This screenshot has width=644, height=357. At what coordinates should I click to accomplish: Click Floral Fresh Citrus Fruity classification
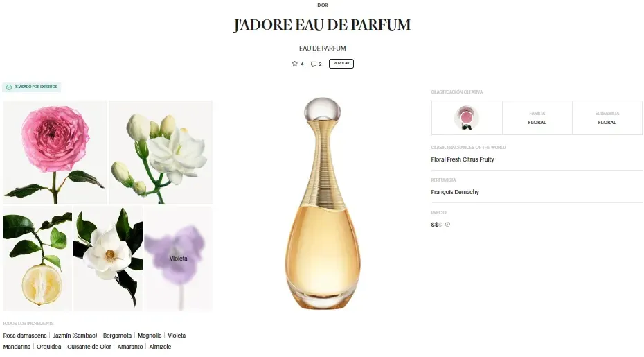pos(463,159)
